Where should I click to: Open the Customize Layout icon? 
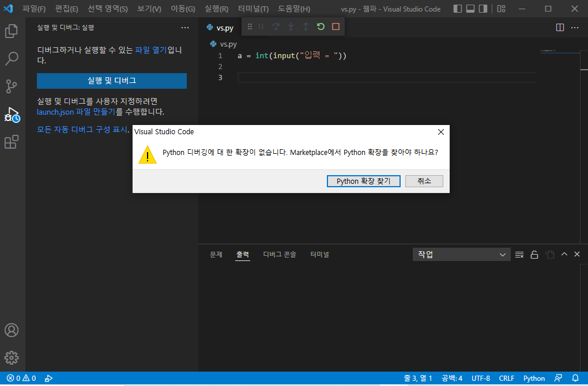click(502, 9)
